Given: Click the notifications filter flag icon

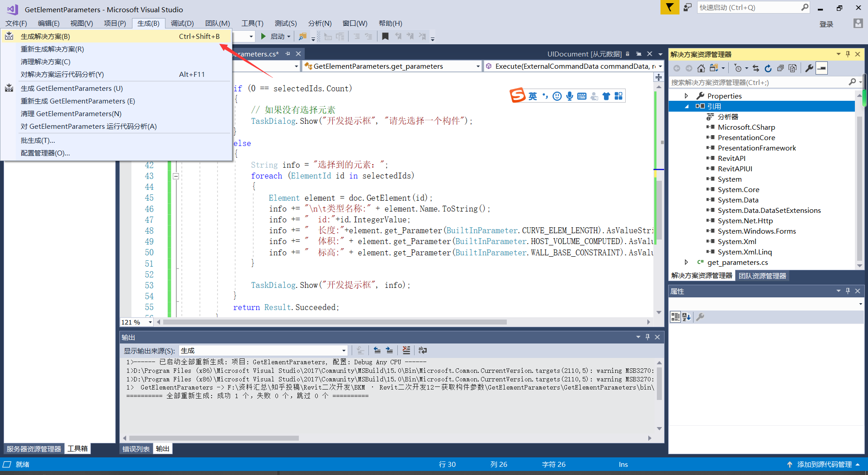Looking at the screenshot, I should [x=670, y=8].
